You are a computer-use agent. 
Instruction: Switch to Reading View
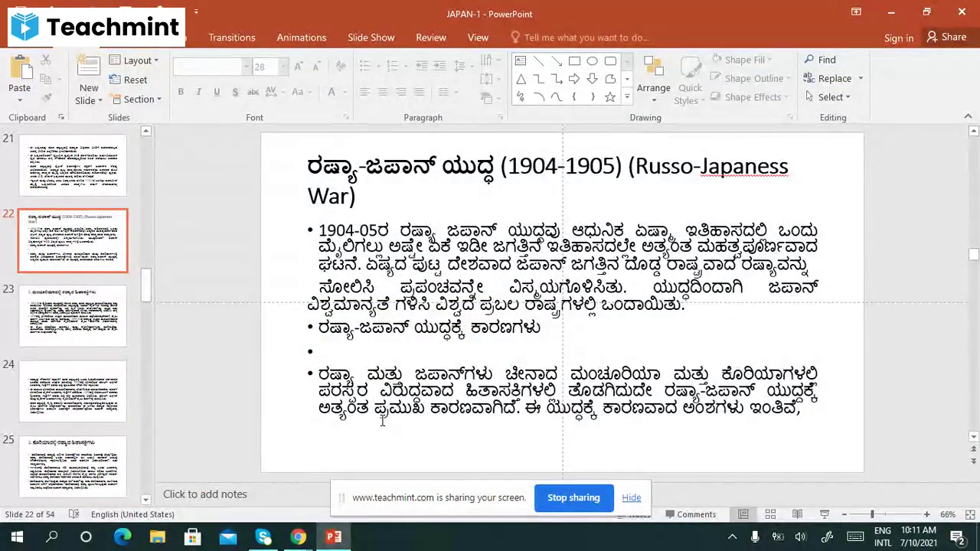(797, 514)
